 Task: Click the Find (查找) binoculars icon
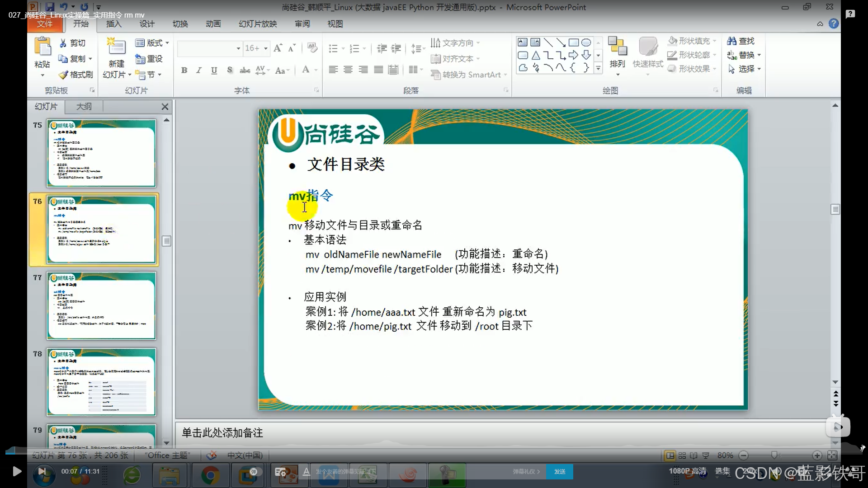click(x=731, y=41)
